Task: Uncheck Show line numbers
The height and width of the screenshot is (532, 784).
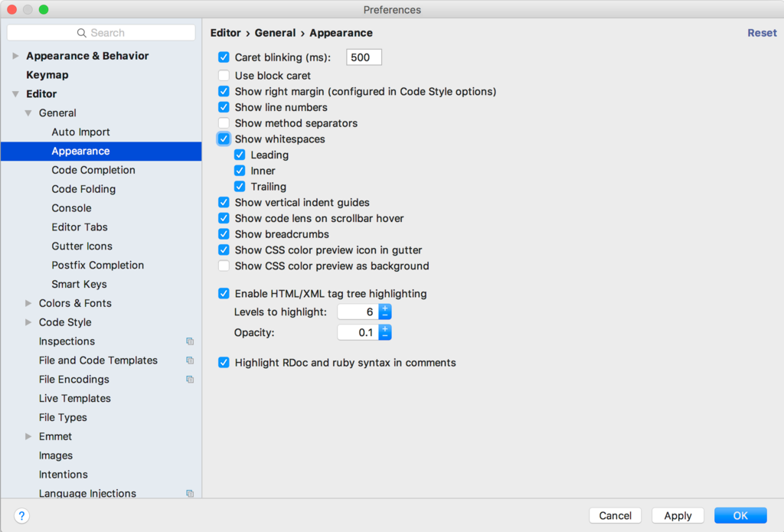Action: 224,107
